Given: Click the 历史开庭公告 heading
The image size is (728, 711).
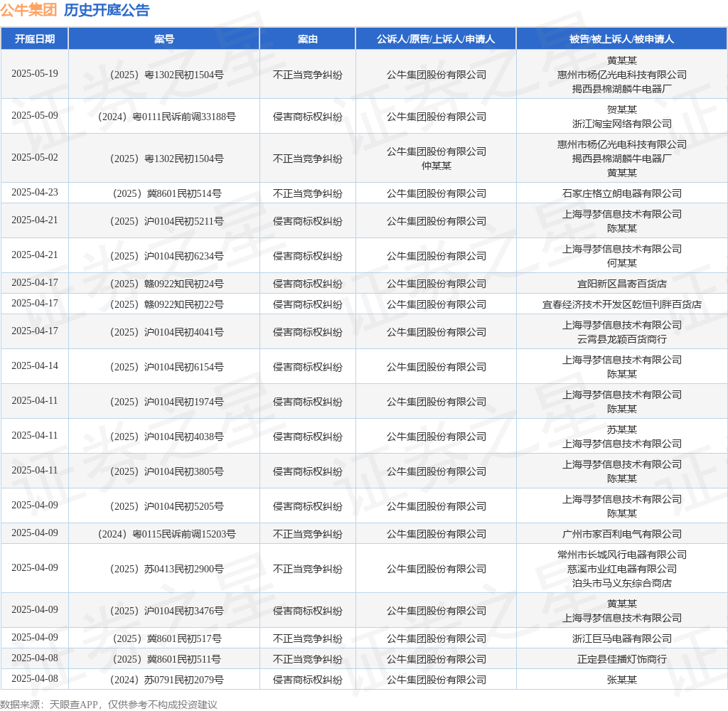Looking at the screenshot, I should click(107, 10).
